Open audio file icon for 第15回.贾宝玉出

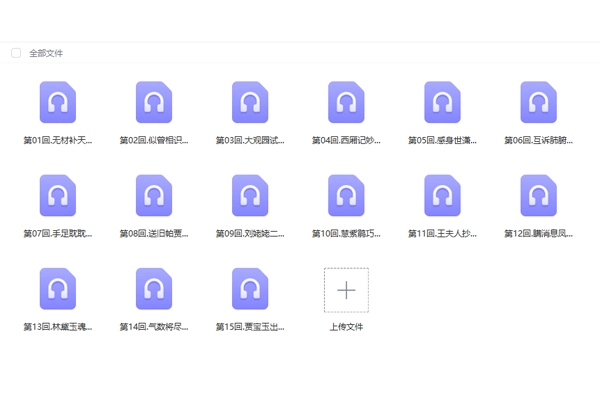click(250, 289)
